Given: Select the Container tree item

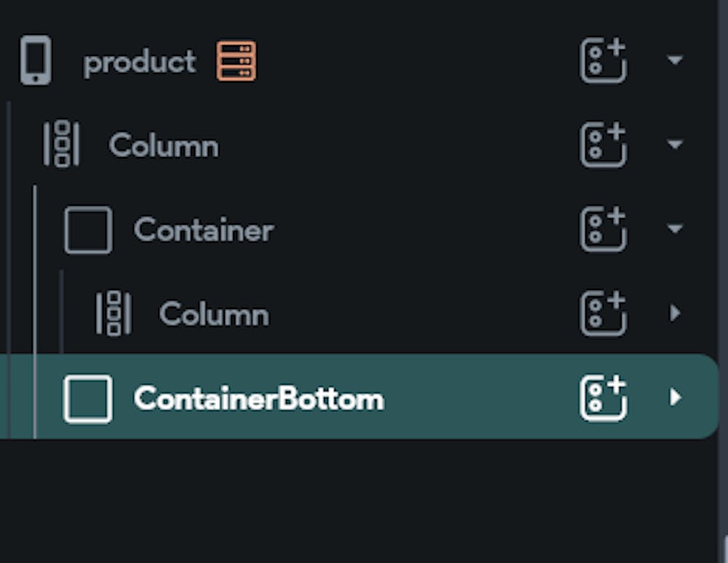Looking at the screenshot, I should (x=203, y=231).
